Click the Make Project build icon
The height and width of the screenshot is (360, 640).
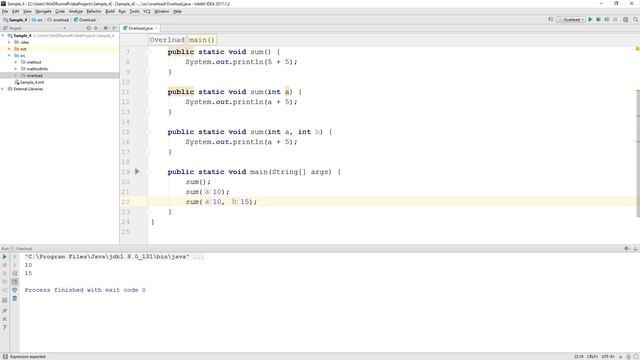551,20
